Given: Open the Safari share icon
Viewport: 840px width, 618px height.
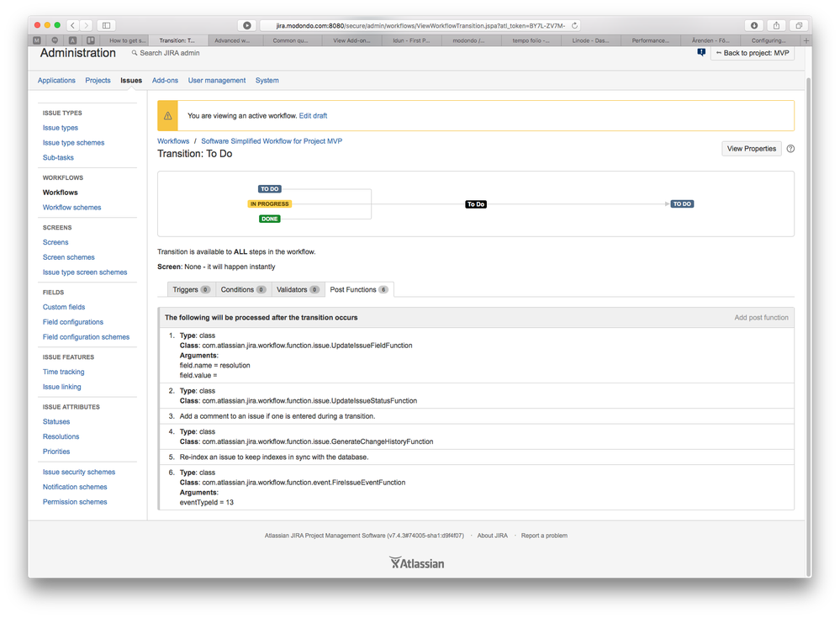Looking at the screenshot, I should 776,25.
